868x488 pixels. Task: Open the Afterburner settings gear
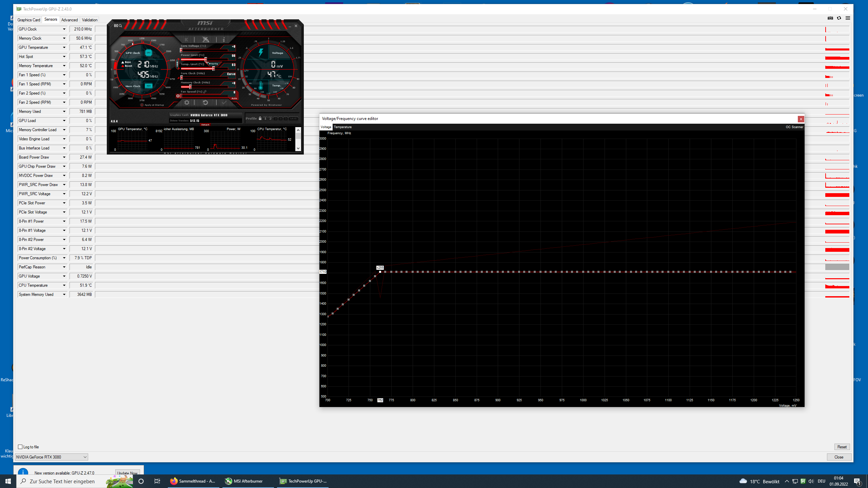pos(186,102)
